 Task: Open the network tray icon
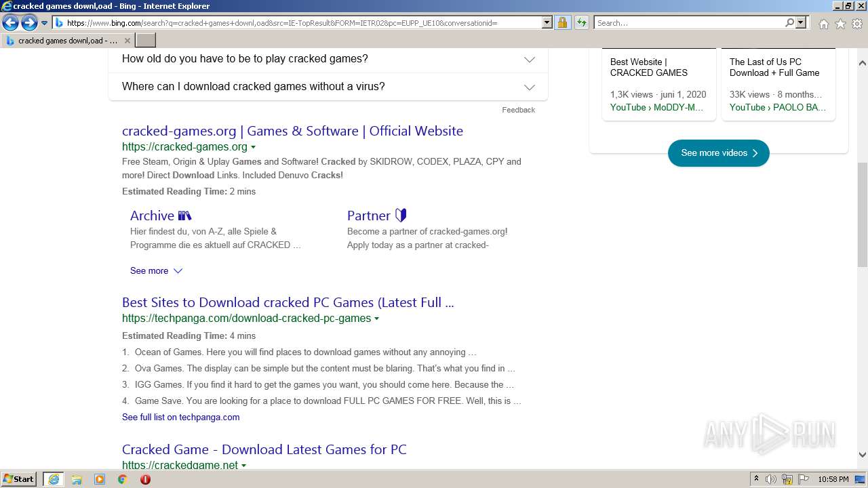coord(787,479)
